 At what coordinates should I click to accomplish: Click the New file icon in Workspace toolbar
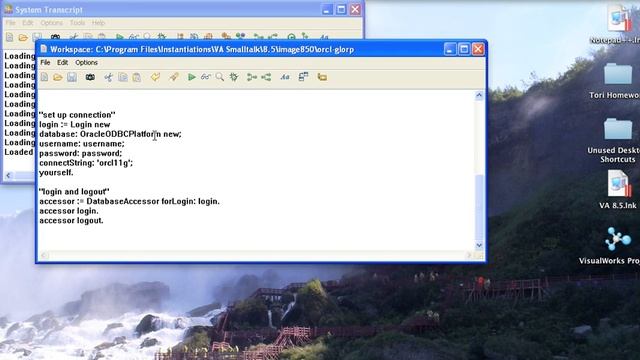coord(44,77)
